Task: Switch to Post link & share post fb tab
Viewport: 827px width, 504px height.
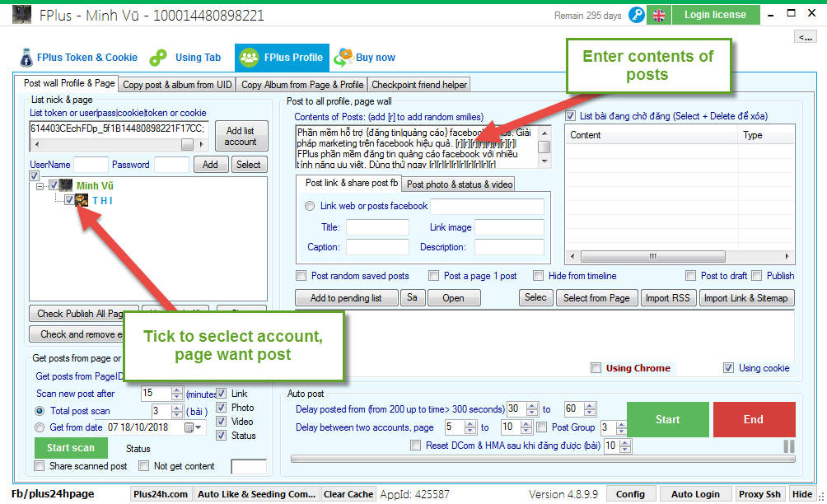Action: coord(351,183)
